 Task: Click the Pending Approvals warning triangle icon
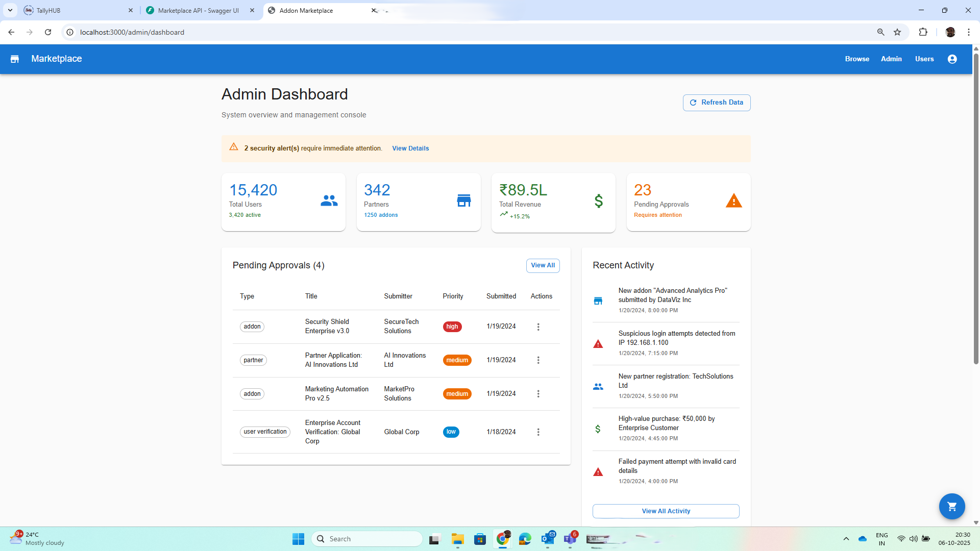pyautogui.click(x=733, y=201)
